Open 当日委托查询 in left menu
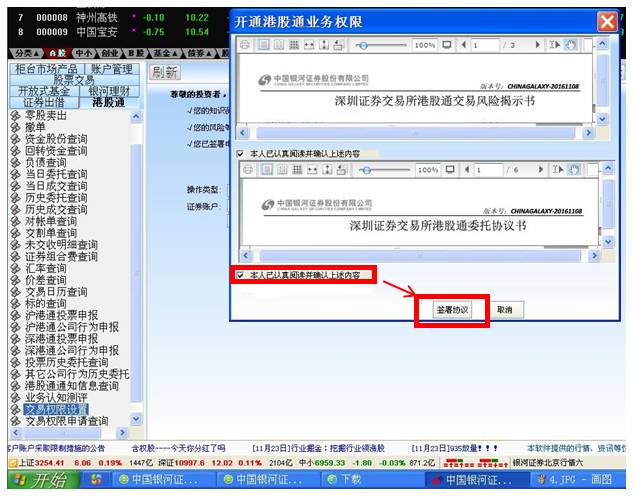634x496 pixels. 56,174
